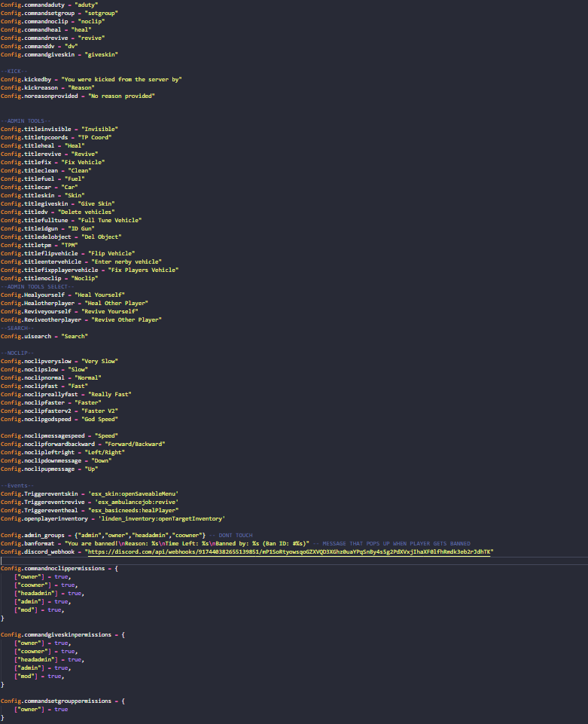Place cursor on Config.commandheal line
This screenshot has height=724, width=588.
(46, 30)
